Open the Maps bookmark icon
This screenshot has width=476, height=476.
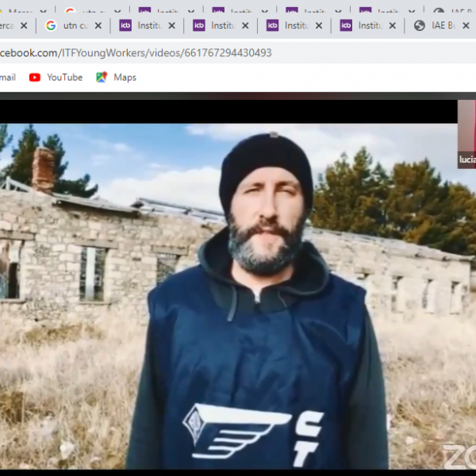click(x=102, y=77)
